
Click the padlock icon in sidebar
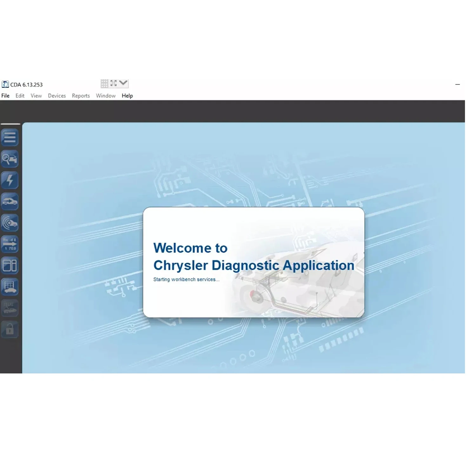[10, 329]
